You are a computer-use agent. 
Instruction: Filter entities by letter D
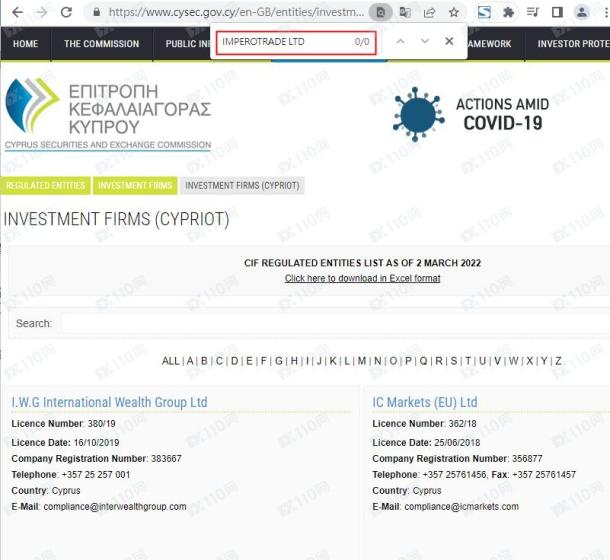tap(235, 361)
